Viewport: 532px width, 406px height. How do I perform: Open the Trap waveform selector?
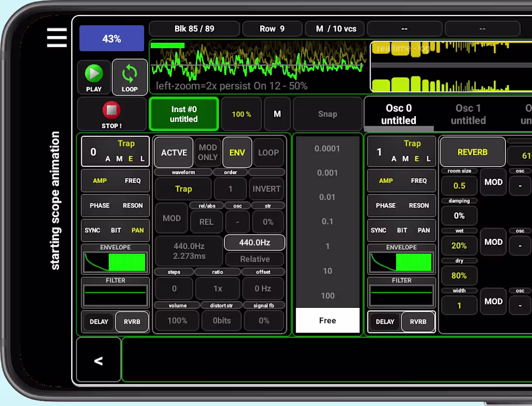tap(183, 189)
